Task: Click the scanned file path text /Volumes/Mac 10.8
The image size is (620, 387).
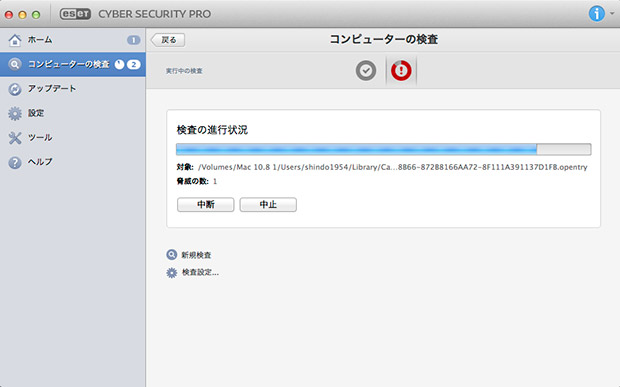Action: (393, 167)
